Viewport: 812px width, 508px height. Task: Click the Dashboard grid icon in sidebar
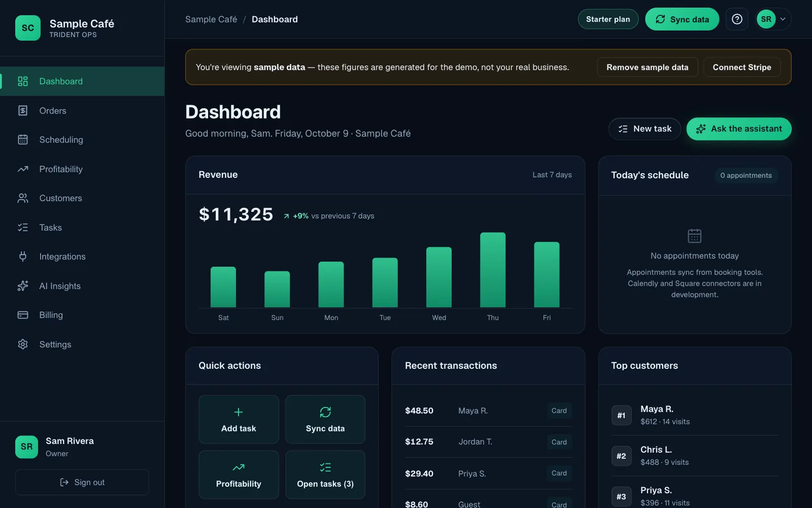(x=23, y=81)
